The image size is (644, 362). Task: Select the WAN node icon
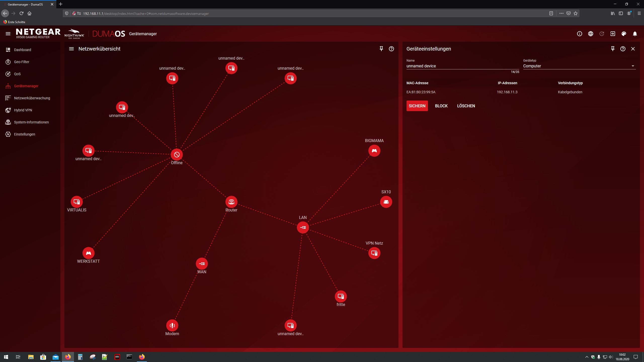pos(202,264)
